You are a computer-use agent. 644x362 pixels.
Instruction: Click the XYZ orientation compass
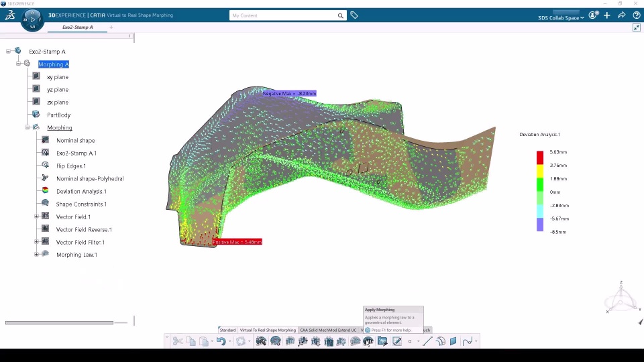(621, 298)
